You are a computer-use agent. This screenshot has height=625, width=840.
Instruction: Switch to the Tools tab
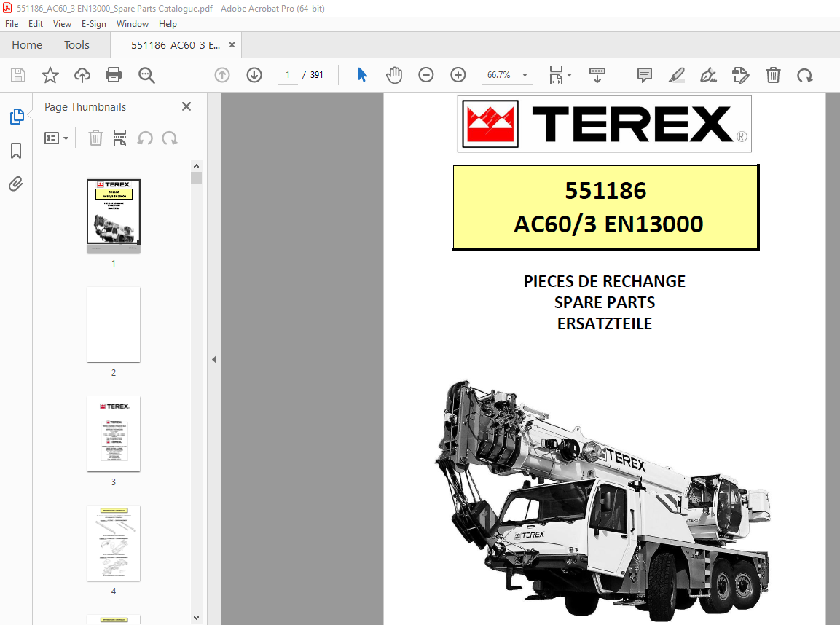[76, 45]
